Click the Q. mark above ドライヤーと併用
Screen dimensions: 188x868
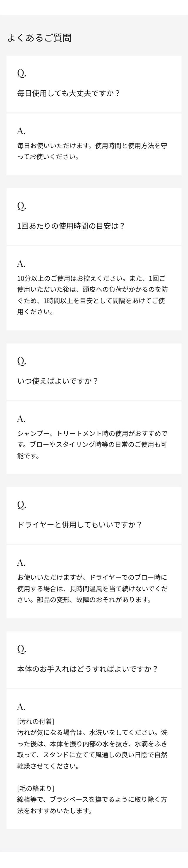tap(21, 505)
